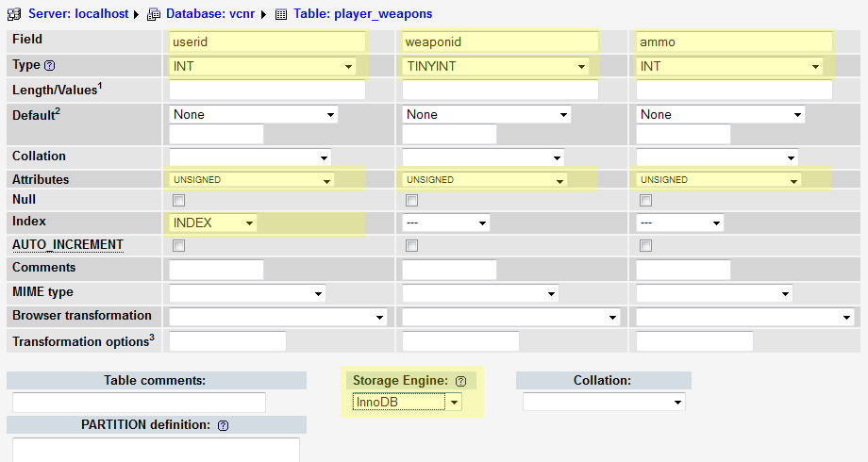Click the PARTITION definition text area
Viewport: 868px width, 462px height.
pos(156,450)
